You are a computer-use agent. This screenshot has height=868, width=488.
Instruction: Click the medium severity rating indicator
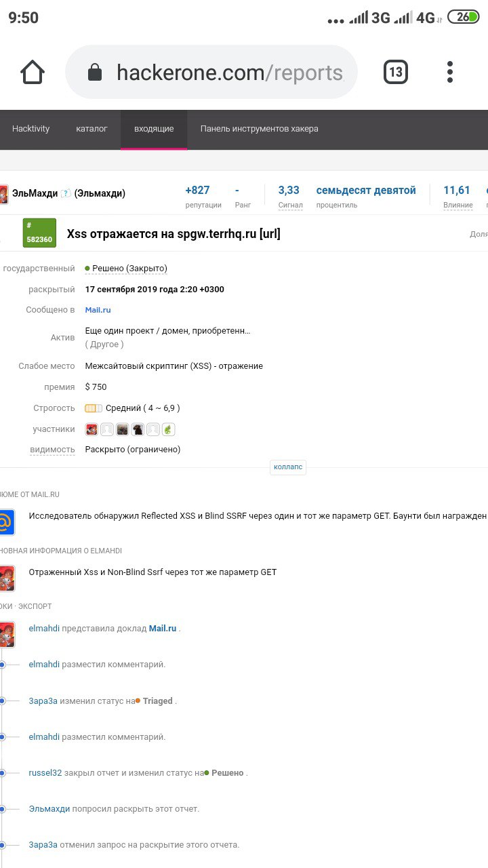pyautogui.click(x=94, y=408)
